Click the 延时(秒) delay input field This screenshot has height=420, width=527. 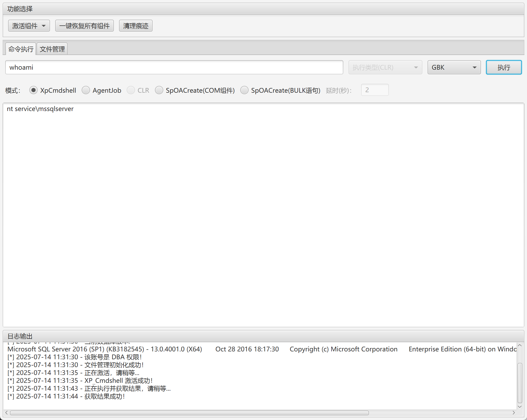coord(374,90)
